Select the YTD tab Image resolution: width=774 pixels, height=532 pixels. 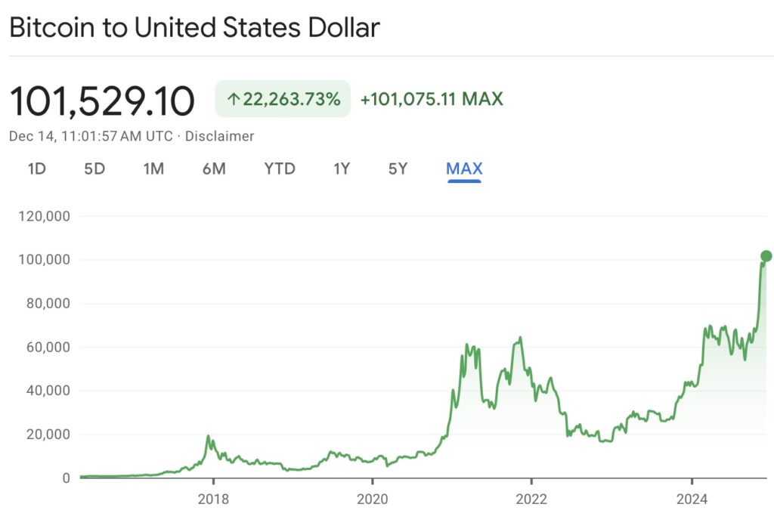(x=280, y=169)
